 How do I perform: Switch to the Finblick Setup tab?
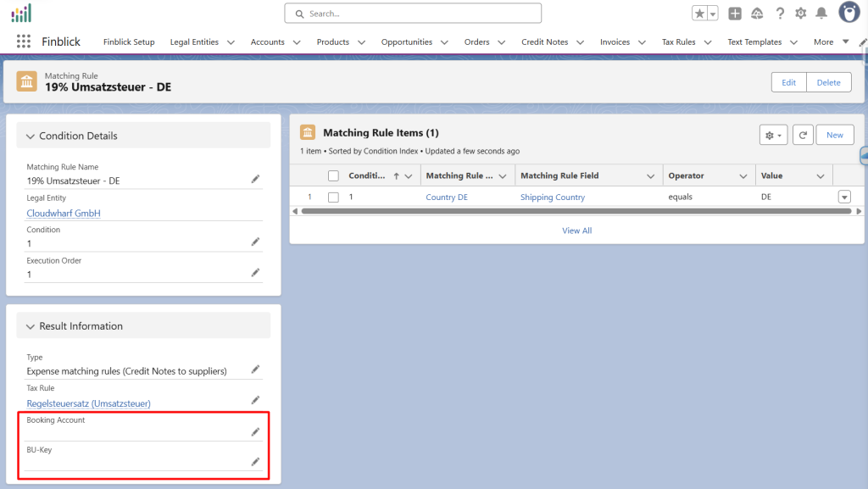point(129,42)
